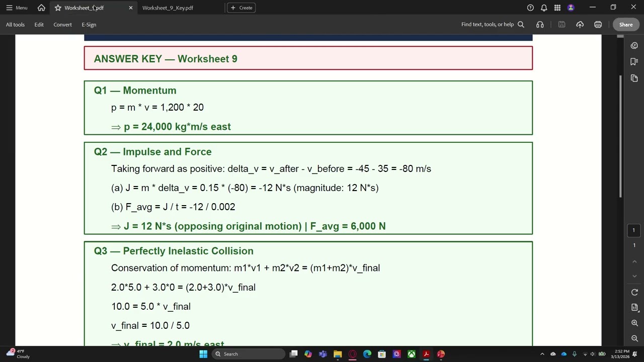
Task: Open the Edit tool
Action: [x=39, y=24]
